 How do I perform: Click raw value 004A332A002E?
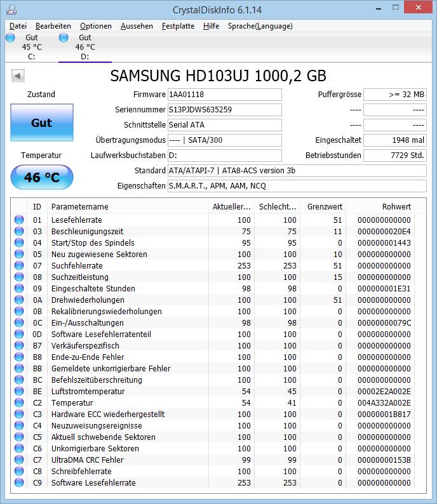[384, 402]
